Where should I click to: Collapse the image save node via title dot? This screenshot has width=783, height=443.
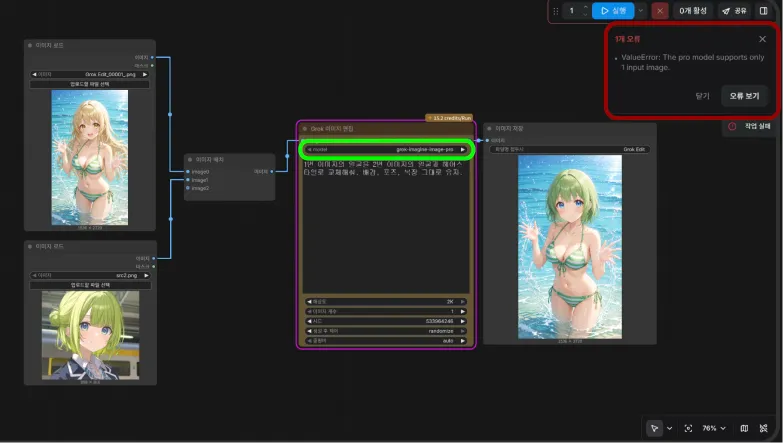pos(489,128)
